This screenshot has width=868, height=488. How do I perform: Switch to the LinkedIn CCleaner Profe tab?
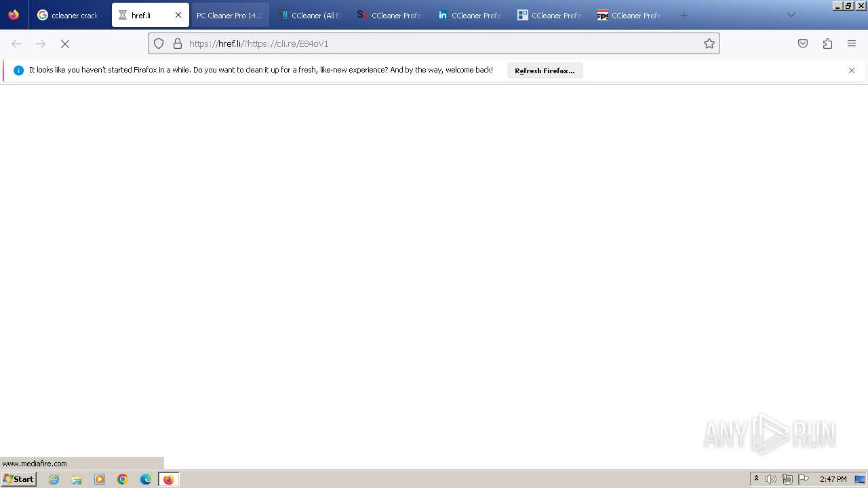pyautogui.click(x=470, y=15)
